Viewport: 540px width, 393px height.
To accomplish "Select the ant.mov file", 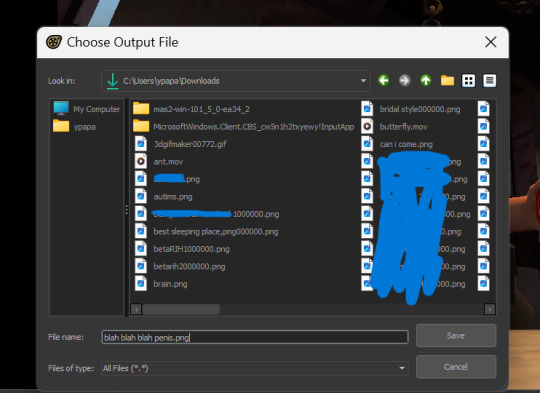I will pyautogui.click(x=158, y=162).
